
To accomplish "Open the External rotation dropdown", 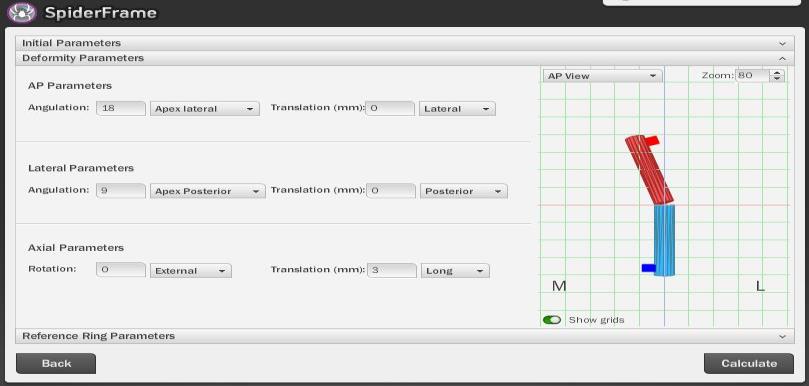I will point(191,270).
